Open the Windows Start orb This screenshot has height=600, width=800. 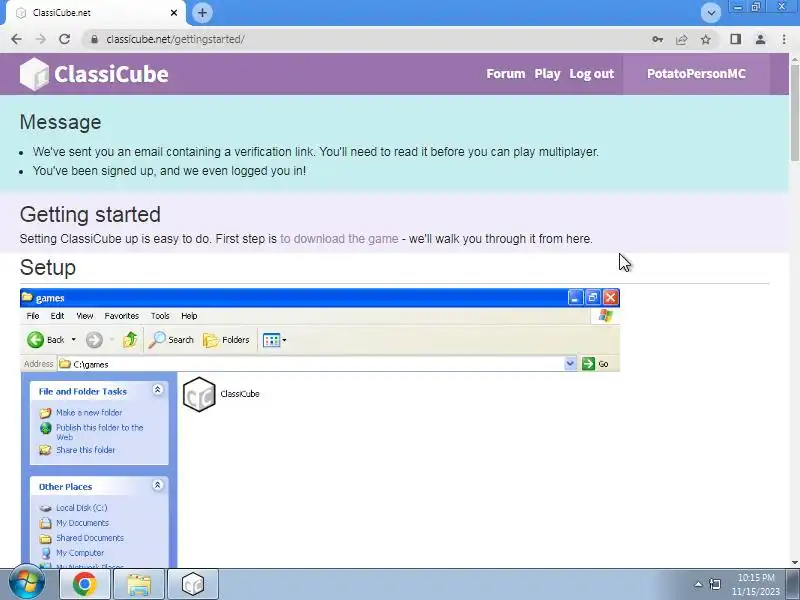click(x=27, y=584)
